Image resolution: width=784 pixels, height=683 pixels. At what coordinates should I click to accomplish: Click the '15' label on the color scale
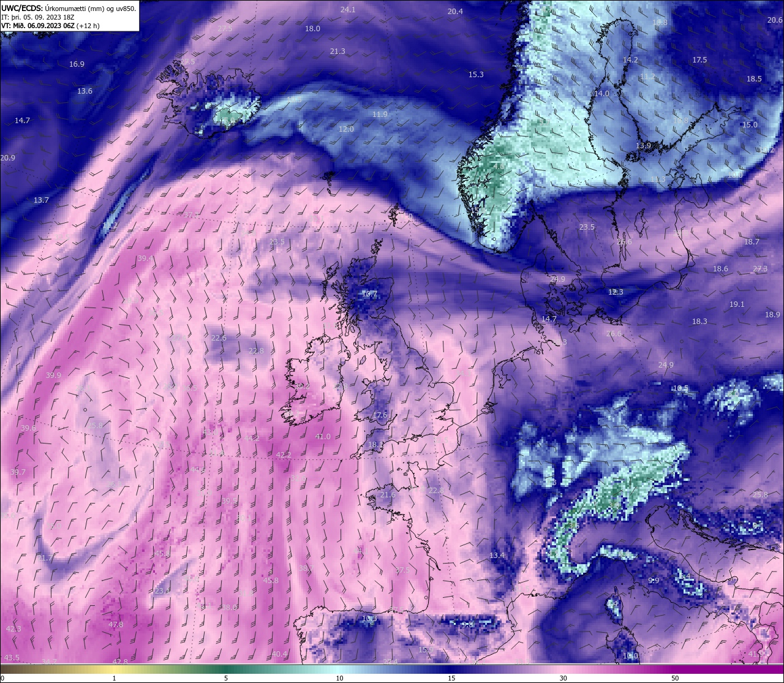(451, 678)
